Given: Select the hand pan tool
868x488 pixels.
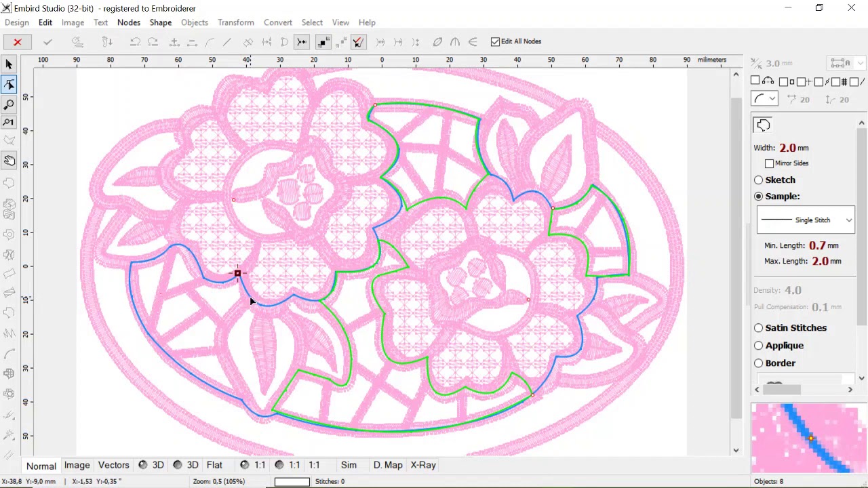Looking at the screenshot, I should point(9,161).
